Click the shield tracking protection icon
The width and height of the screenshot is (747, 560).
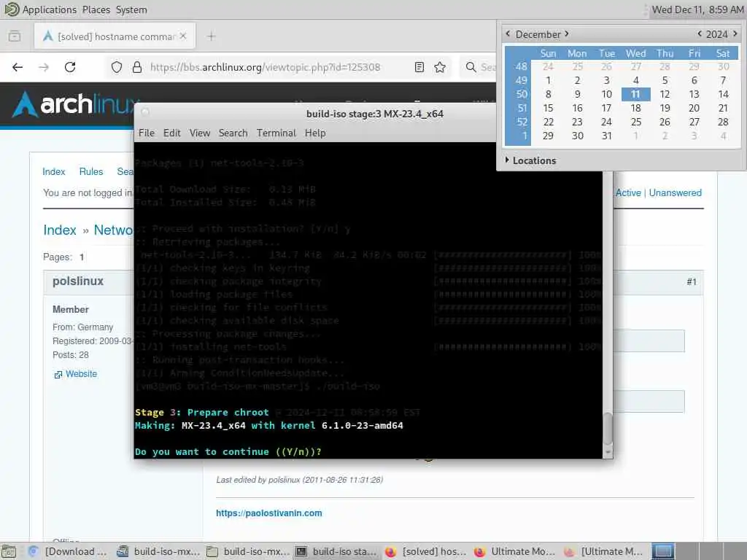(x=117, y=67)
